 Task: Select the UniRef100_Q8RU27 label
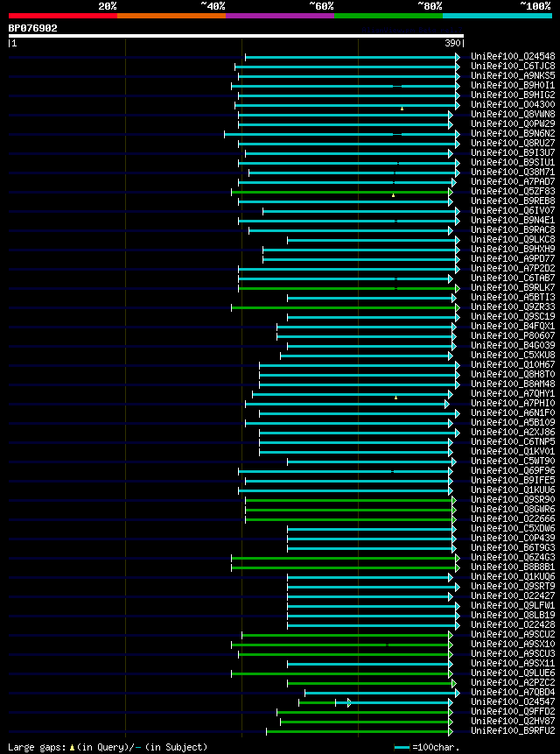pos(513,143)
